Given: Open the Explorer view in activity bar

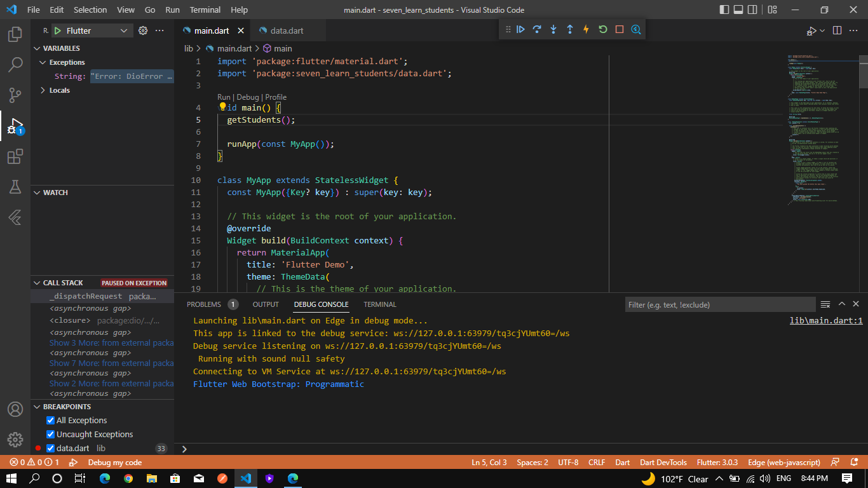Looking at the screenshot, I should tap(15, 34).
